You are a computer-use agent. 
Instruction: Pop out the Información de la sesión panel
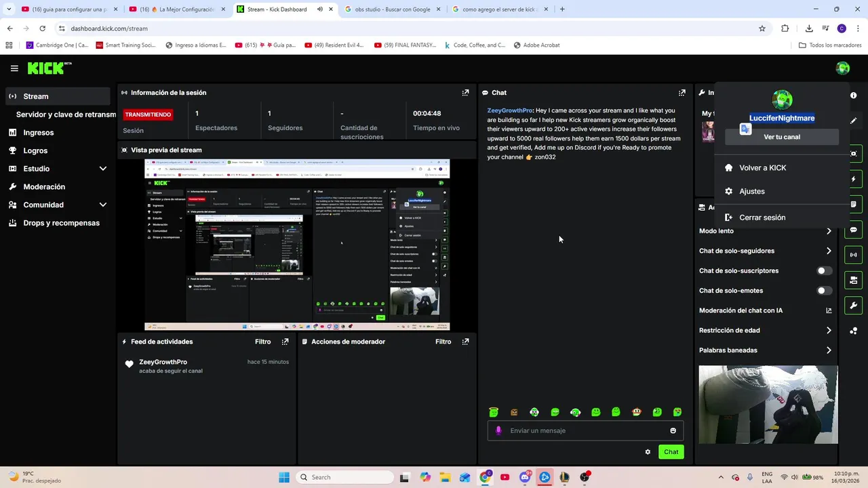[465, 93]
